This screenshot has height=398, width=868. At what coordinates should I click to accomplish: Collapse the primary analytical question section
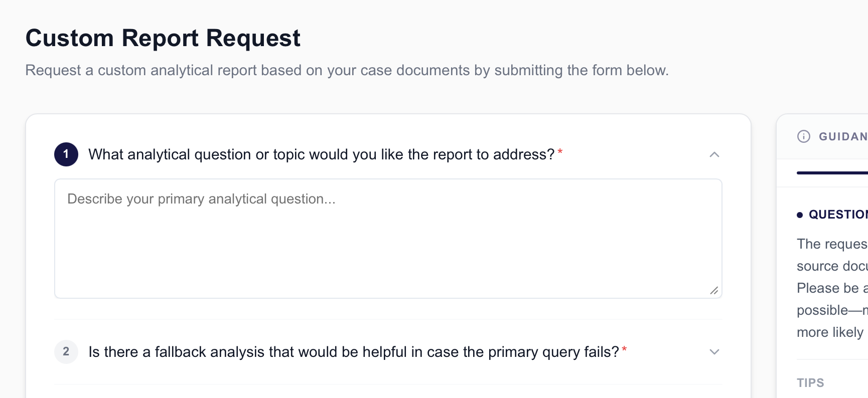coord(714,154)
